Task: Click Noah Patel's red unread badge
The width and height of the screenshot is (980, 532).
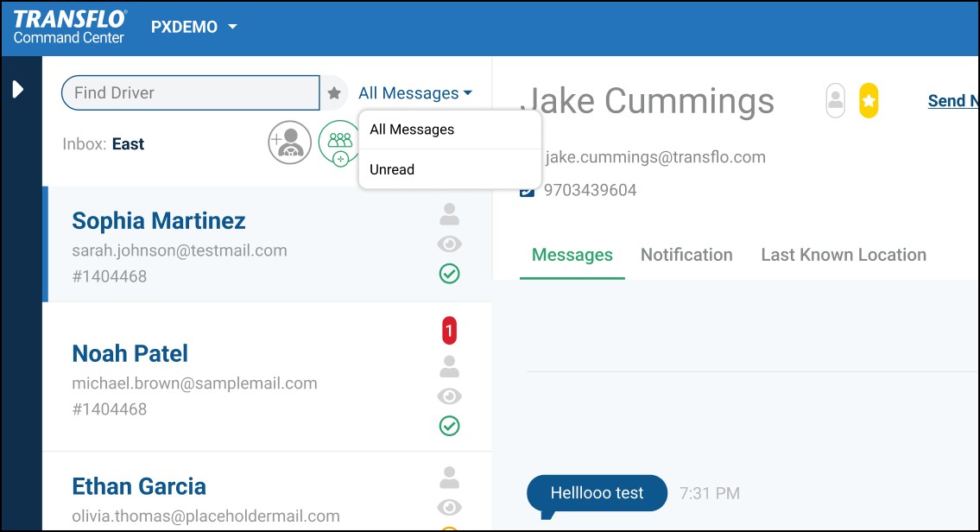Action: pyautogui.click(x=449, y=331)
